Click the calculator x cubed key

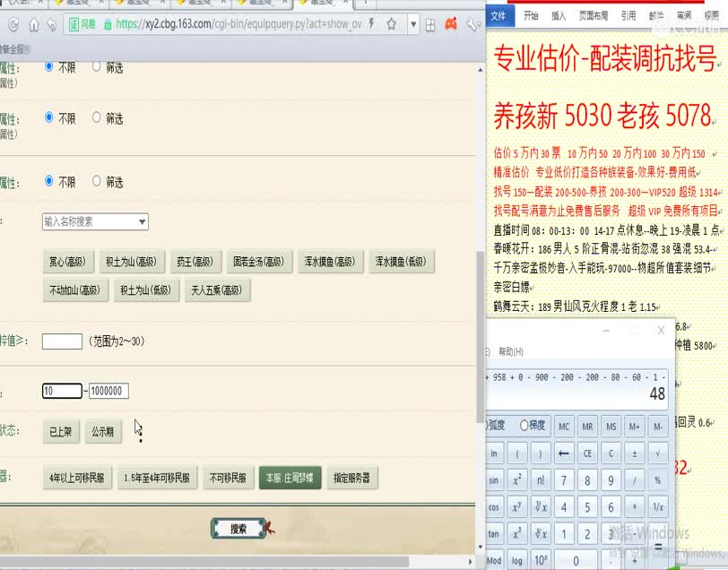517,534
